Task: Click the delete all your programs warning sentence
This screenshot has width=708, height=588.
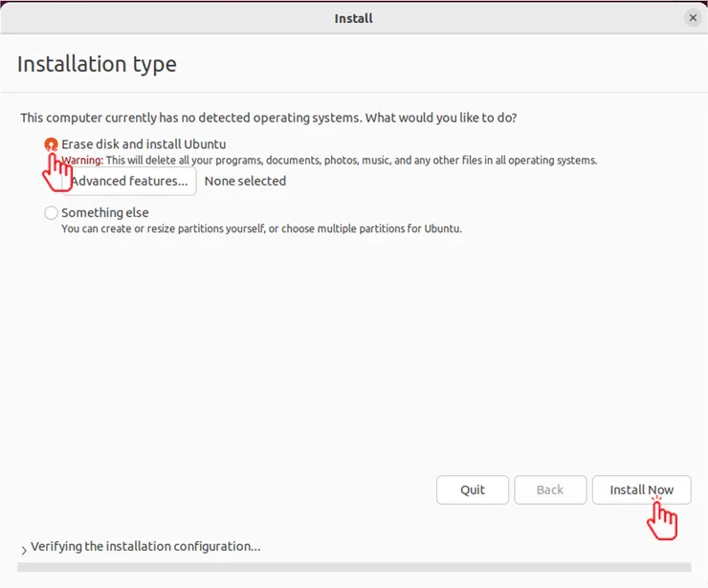Action: point(351,161)
